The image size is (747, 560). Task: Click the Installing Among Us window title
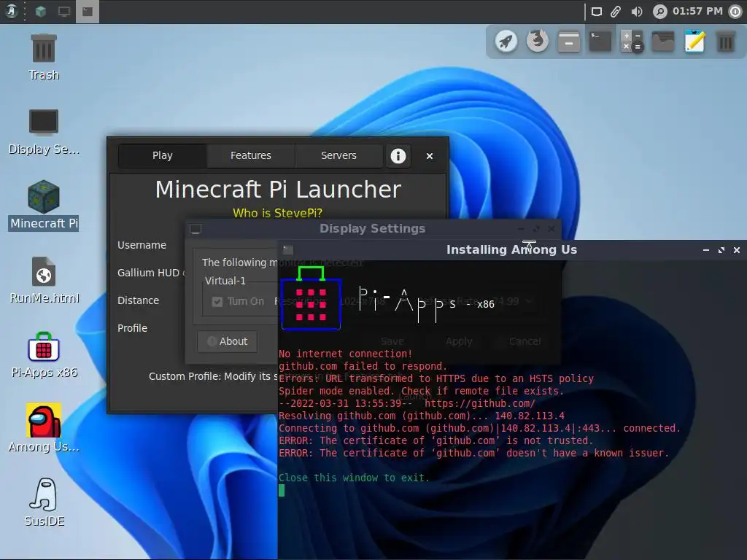(511, 249)
